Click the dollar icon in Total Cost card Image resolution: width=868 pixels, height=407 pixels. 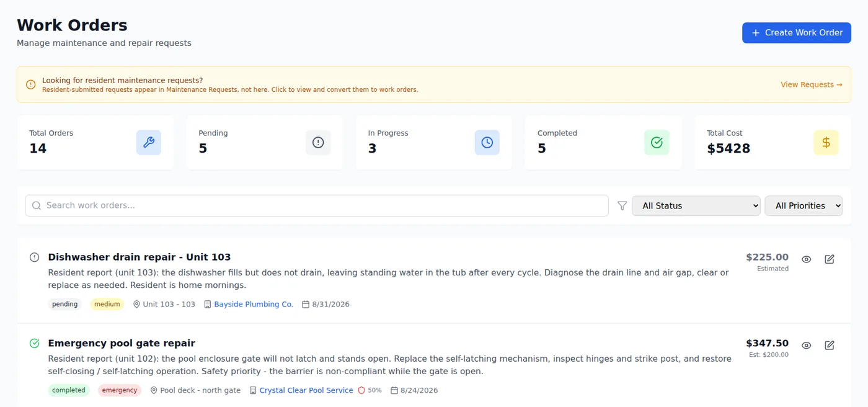(x=826, y=143)
